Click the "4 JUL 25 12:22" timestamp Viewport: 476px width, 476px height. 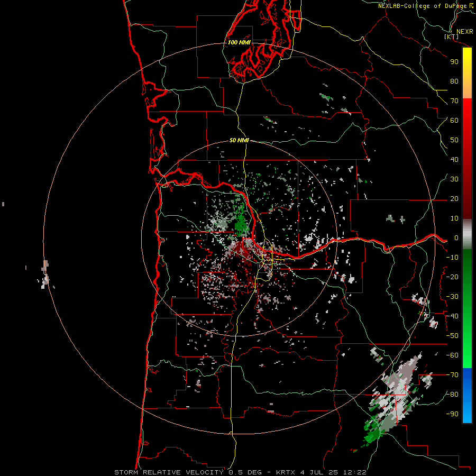[x=333, y=472]
